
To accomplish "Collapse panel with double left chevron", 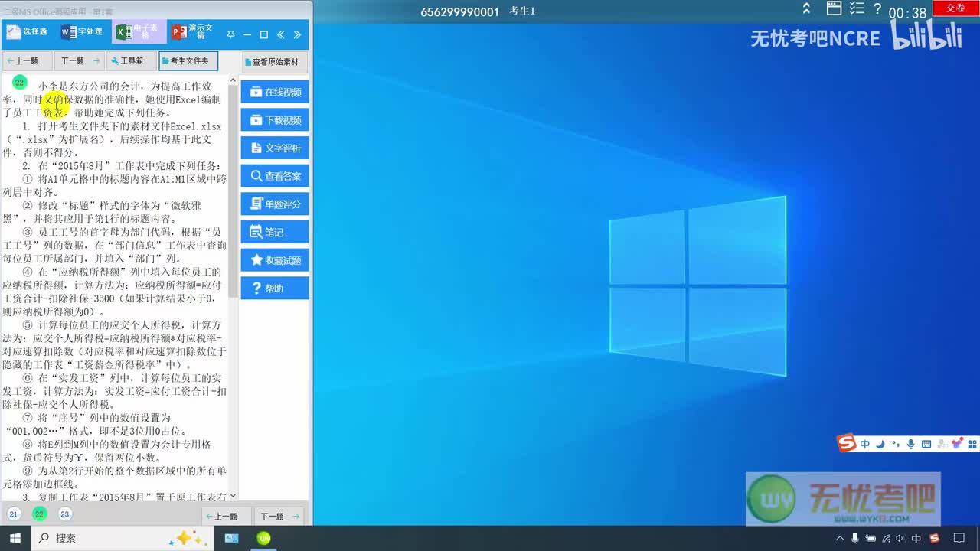I will (281, 34).
